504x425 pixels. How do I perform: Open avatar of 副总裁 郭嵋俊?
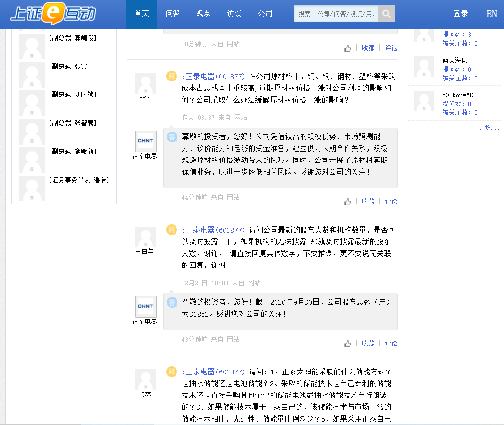(32, 47)
